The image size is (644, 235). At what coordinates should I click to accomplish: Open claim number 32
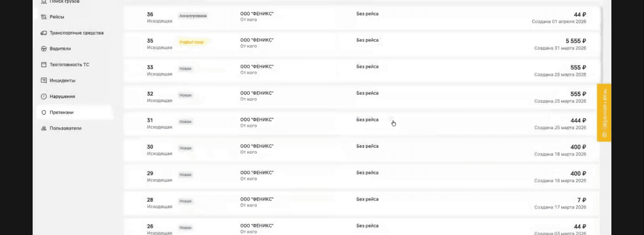pyautogui.click(x=150, y=94)
